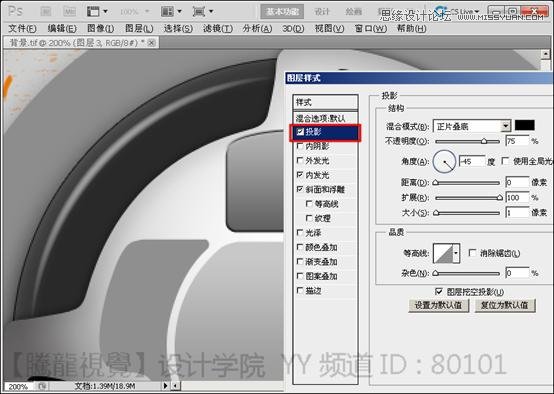This screenshot has height=394, width=554.
Task: Enable the 光泽 checkbox
Action: coord(300,233)
